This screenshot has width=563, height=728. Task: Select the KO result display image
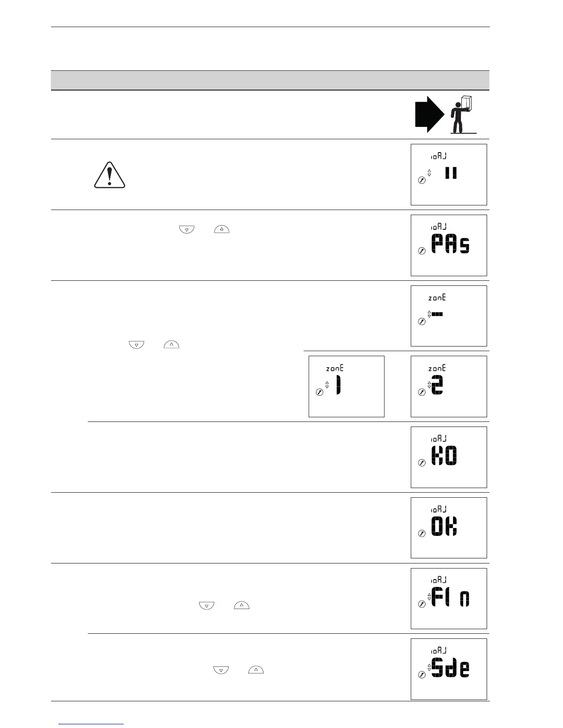coord(448,457)
